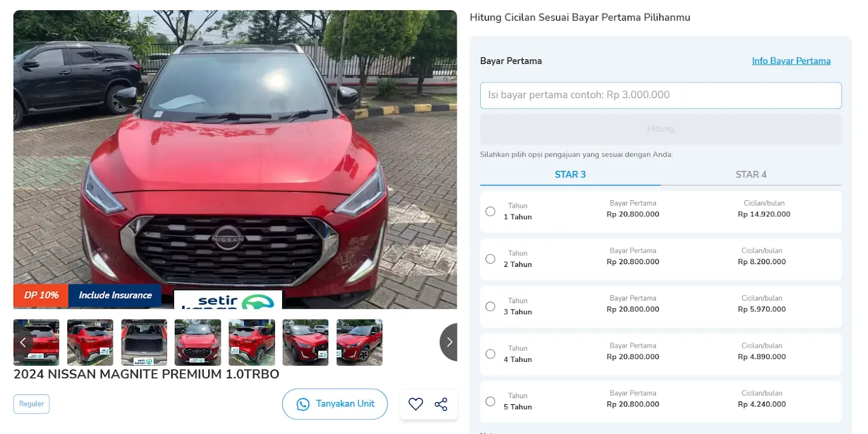View the front grille thumbnail photo
Viewport: 868px width, 434px height.
tap(197, 342)
